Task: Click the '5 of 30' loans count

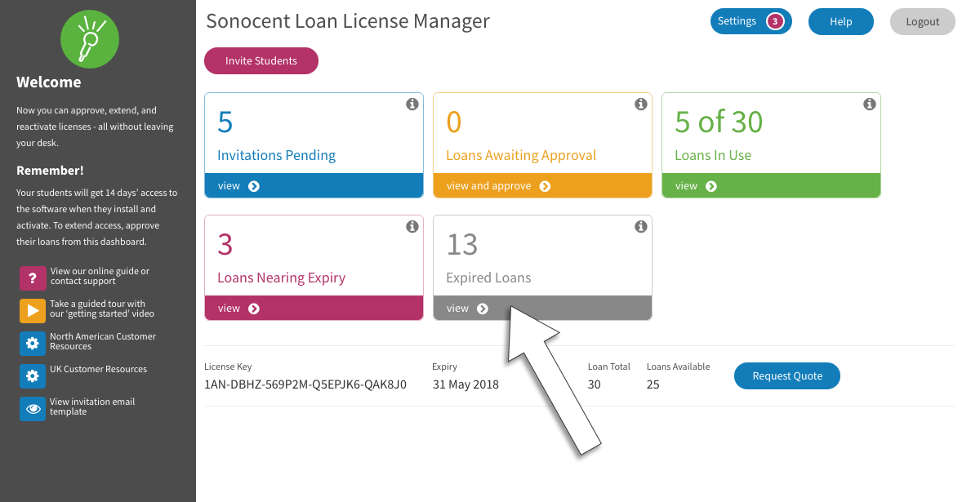Action: [x=719, y=122]
